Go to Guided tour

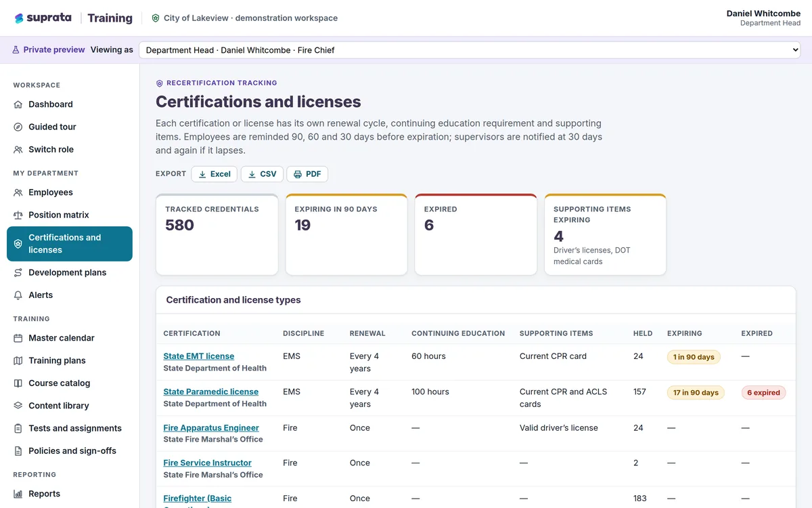tap(70, 127)
